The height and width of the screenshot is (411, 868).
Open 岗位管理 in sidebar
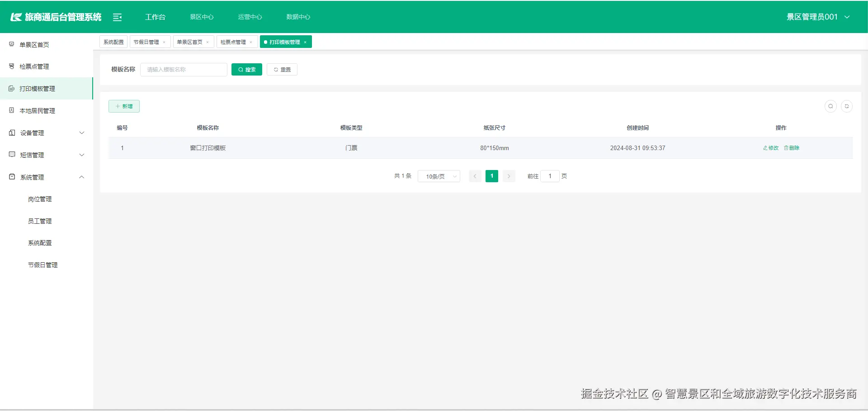tap(40, 199)
